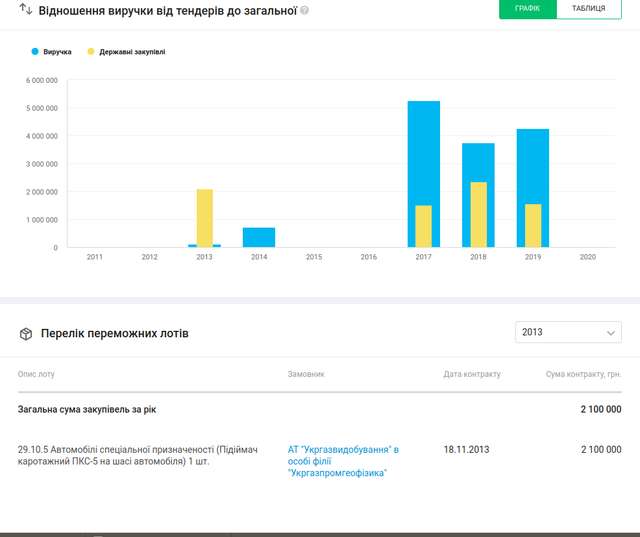
Task: Click the Сума контракту column header
Action: click(583, 374)
